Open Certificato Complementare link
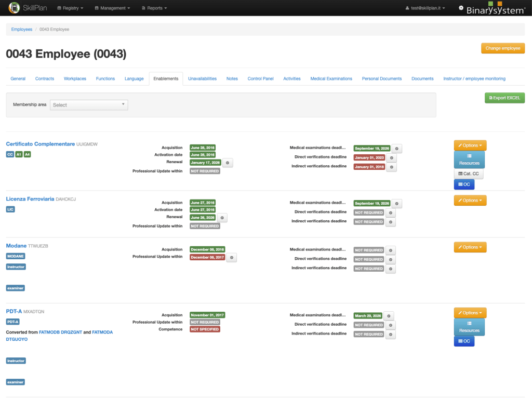 click(41, 144)
